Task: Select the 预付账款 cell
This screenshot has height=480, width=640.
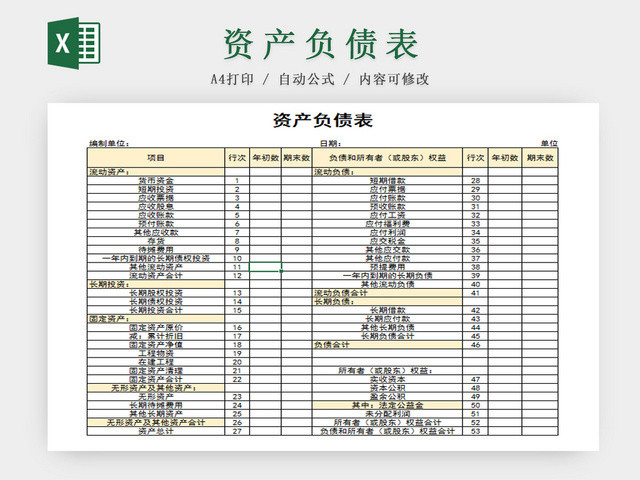Action: [x=156, y=224]
